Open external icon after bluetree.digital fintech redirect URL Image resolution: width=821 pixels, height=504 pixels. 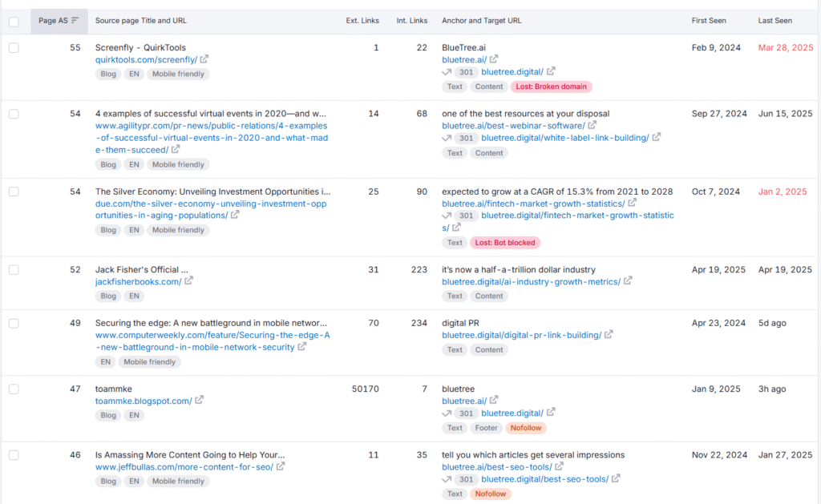[x=456, y=227]
